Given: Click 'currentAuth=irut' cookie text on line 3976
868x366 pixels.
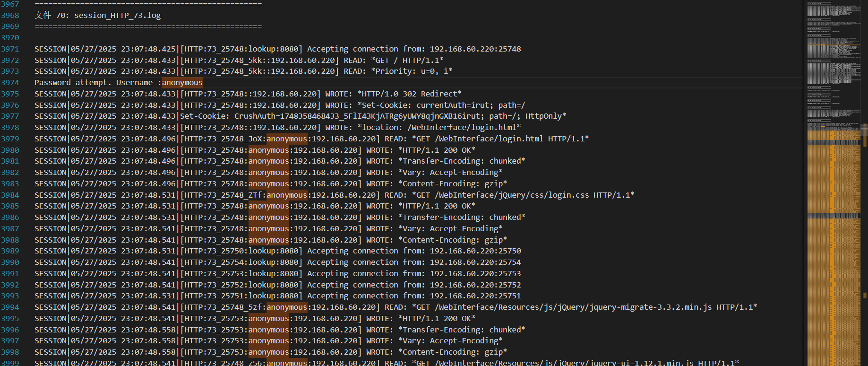Looking at the screenshot, I should point(453,105).
